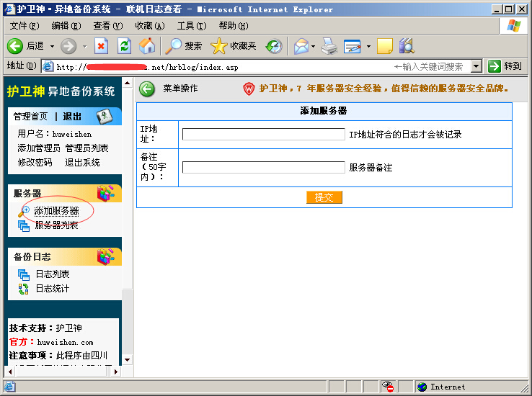The width and height of the screenshot is (532, 396).
Task: Click the IP地址 input field
Action: coord(263,134)
